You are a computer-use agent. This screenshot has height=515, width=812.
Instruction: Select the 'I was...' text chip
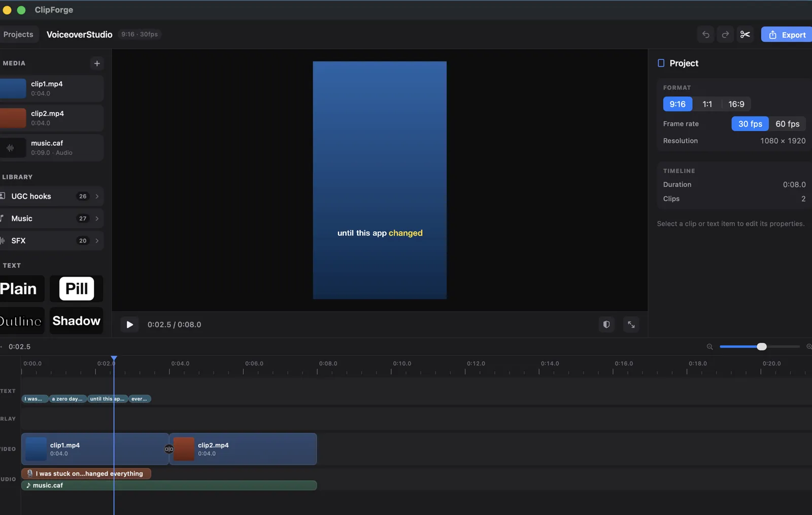coord(35,399)
